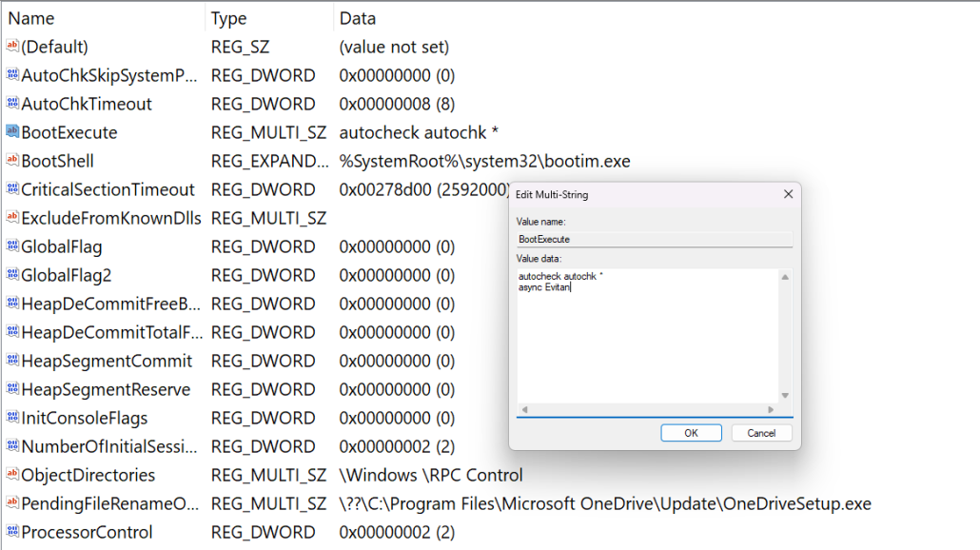Select the AutoChkTimeout value name
The height and width of the screenshot is (550, 980).
(x=87, y=104)
